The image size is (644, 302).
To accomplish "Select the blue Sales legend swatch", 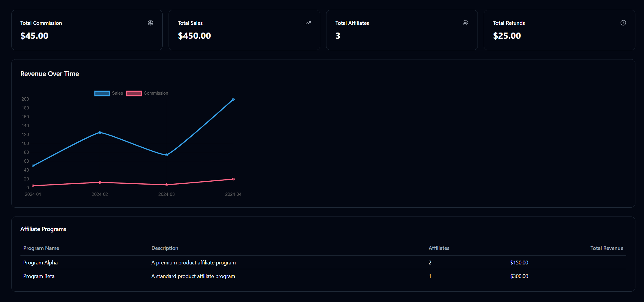I will 102,93.
